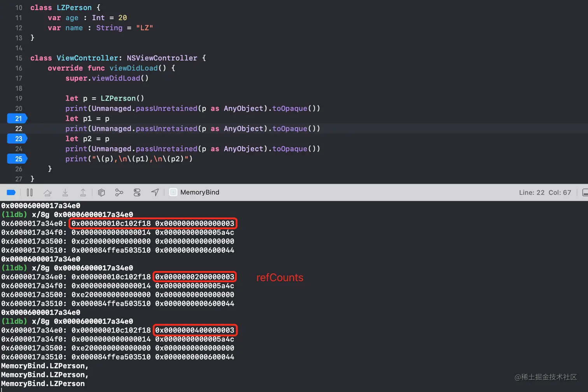Toggle the breakpoint on line 25
588x392 pixels.
click(18, 159)
